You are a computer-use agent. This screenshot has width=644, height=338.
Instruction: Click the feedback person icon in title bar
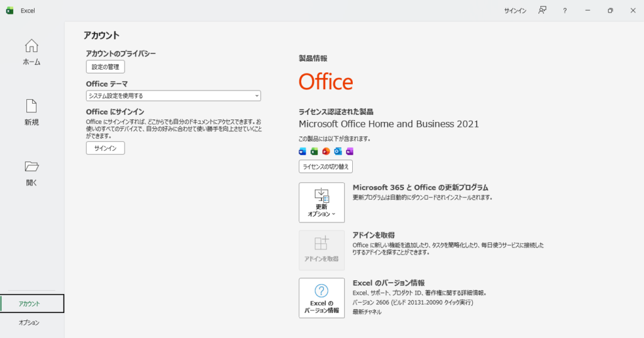point(543,10)
